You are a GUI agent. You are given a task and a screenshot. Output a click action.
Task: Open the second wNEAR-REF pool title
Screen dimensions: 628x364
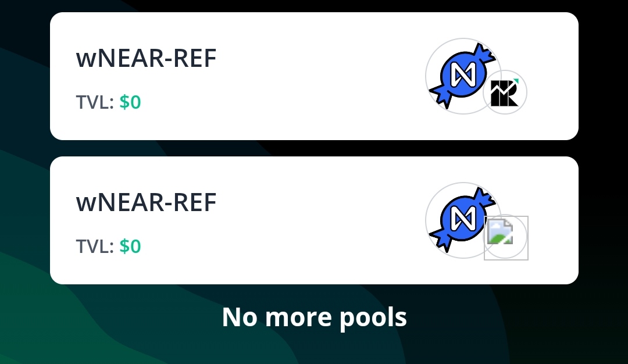146,202
